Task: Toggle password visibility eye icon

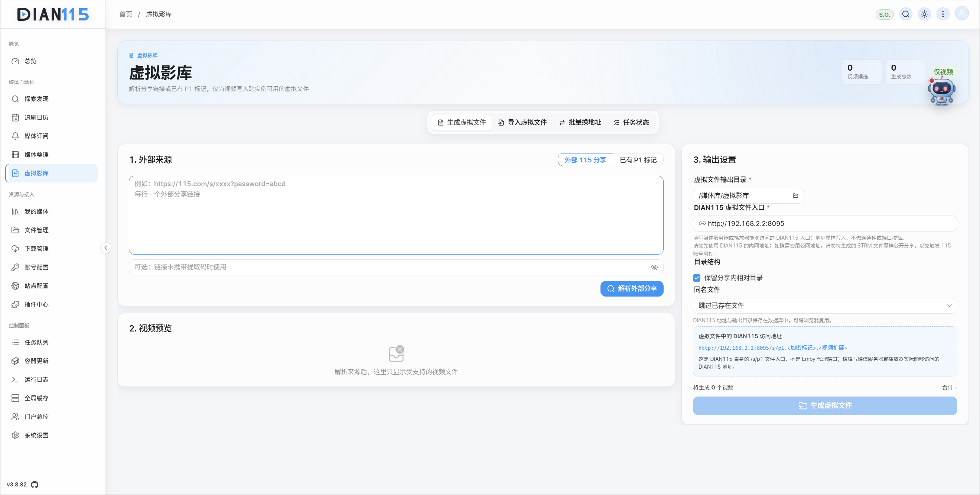Action: 654,267
